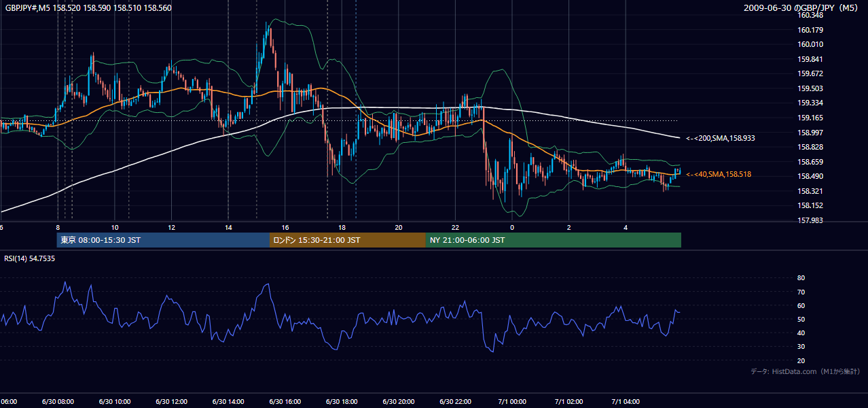Click hour tick 0 under the price chart
Image resolution: width=868 pixels, height=408 pixels.
tap(512, 227)
